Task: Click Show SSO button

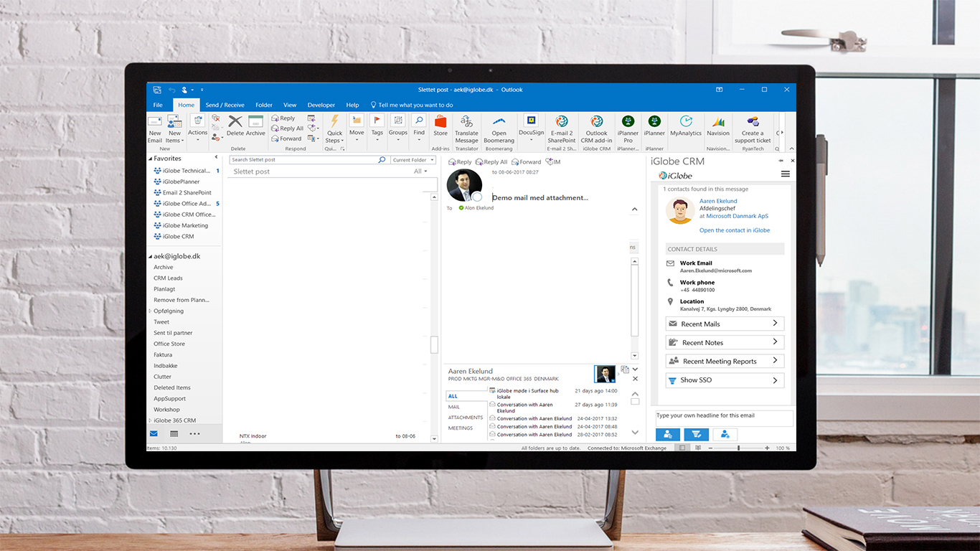Action: tap(725, 380)
